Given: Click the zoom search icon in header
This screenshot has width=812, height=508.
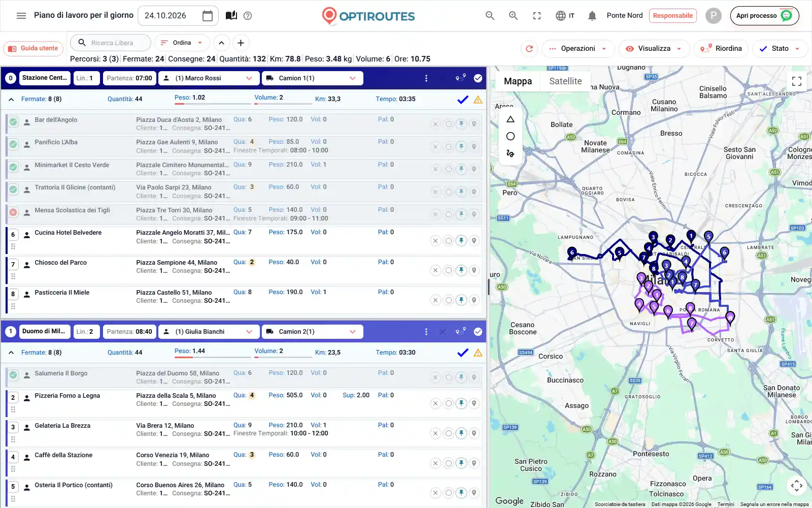Looking at the screenshot, I should 513,16.
